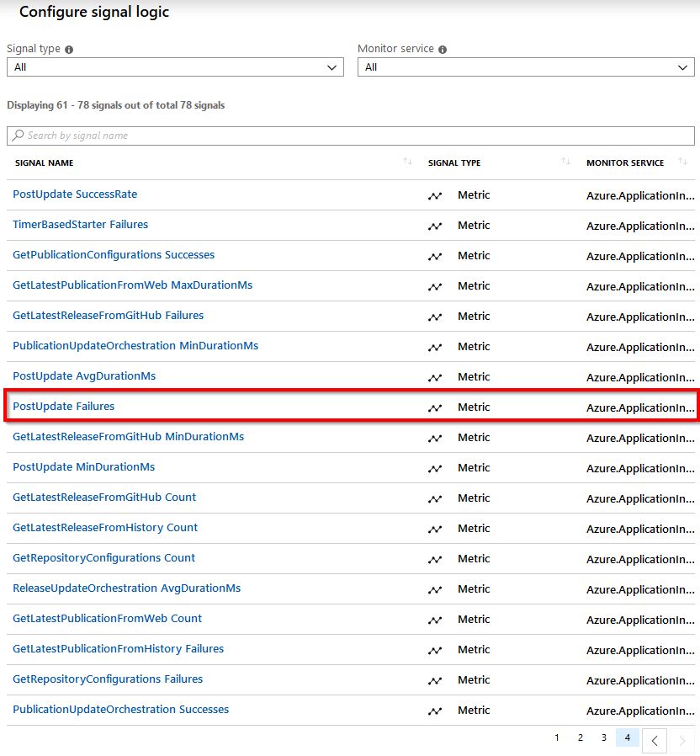
Task: Click the Signal type info icon
Action: 69,49
